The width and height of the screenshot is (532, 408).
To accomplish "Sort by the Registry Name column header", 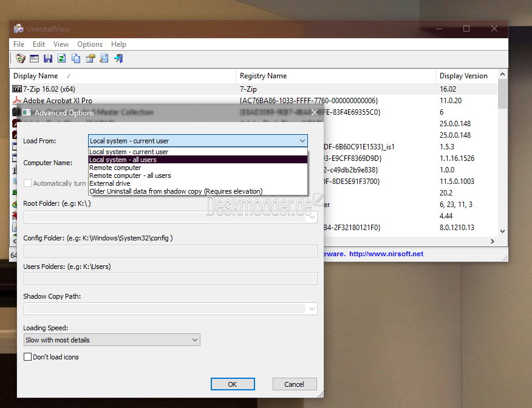I will (336, 76).
